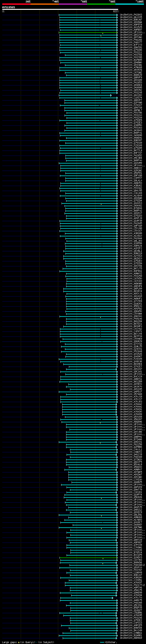Go to UniRef100_B9RSM7 hit name

(131, 140)
